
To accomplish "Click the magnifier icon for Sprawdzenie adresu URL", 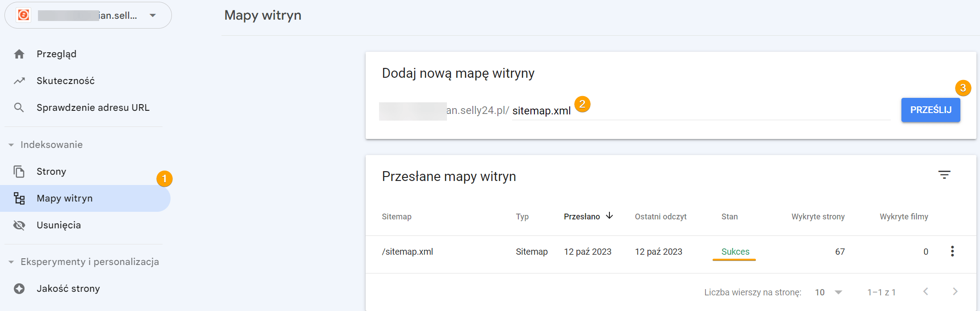I will [19, 108].
